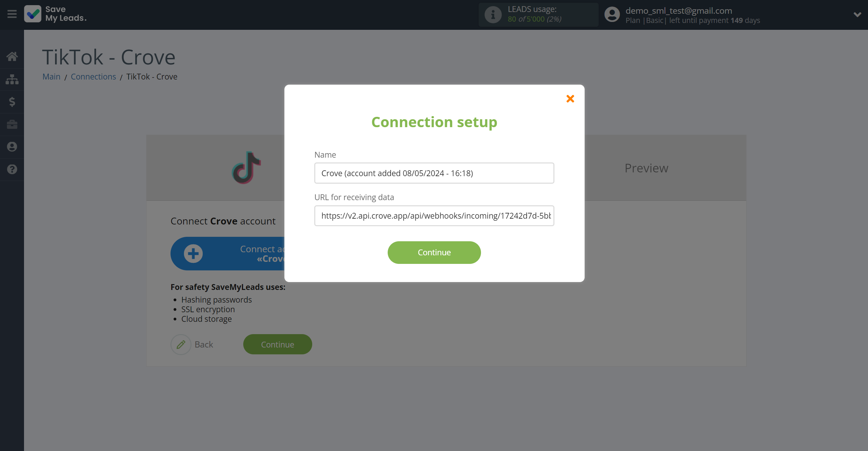This screenshot has width=868, height=451.
Task: Click the info icon near LEADS usage
Action: click(x=493, y=14)
